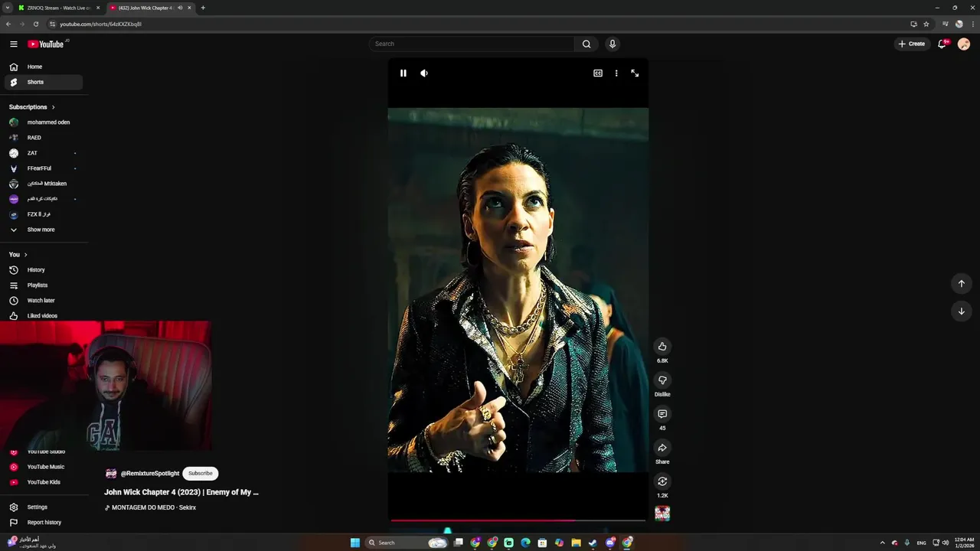Show hidden system tray icons
Screen dimensions: 980x551
tap(882, 543)
